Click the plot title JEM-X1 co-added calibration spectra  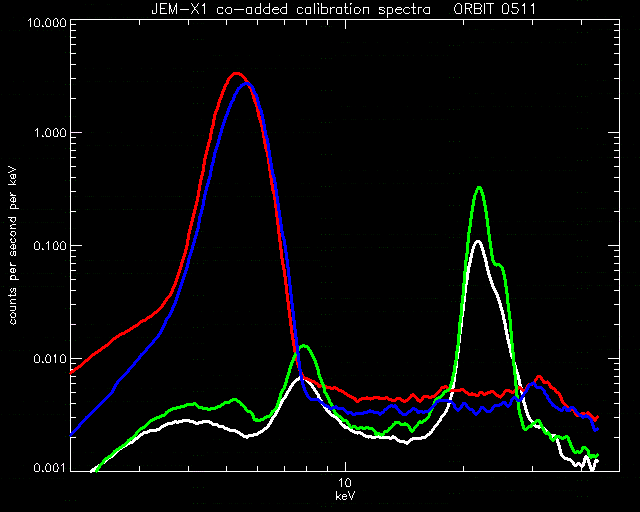(x=291, y=9)
